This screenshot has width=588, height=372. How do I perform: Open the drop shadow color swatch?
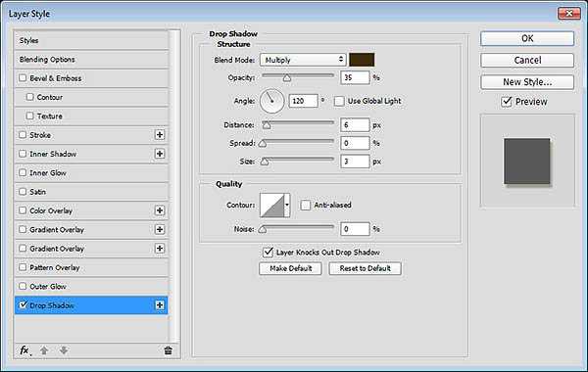(362, 60)
